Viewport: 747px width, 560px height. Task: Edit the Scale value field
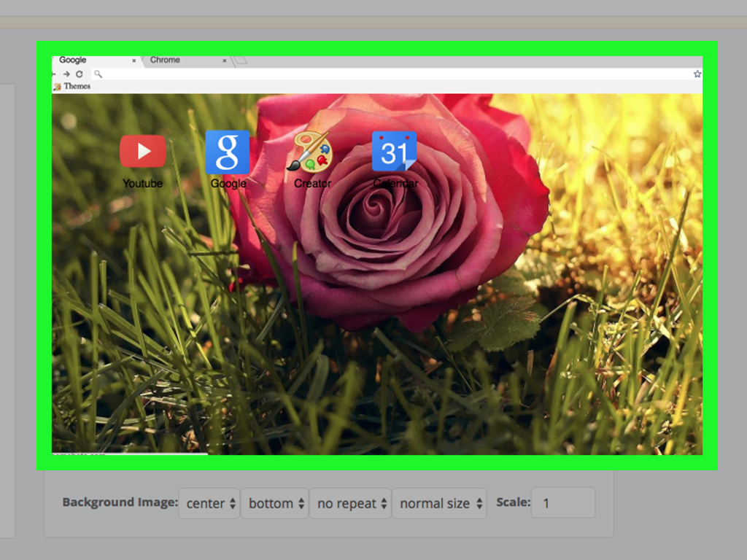coord(562,502)
